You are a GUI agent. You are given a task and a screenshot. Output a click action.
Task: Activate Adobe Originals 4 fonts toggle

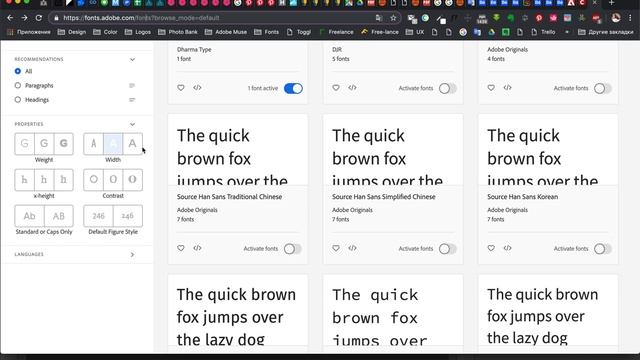click(x=603, y=88)
